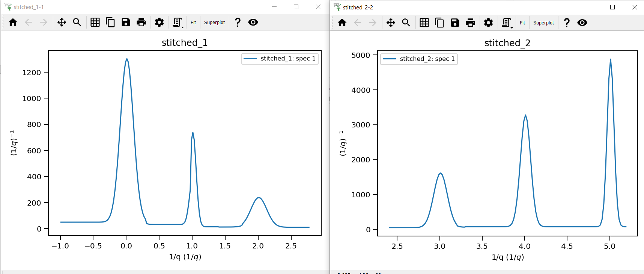Save the stitched_1 figure
Image resolution: width=644 pixels, height=274 pixels.
point(126,23)
